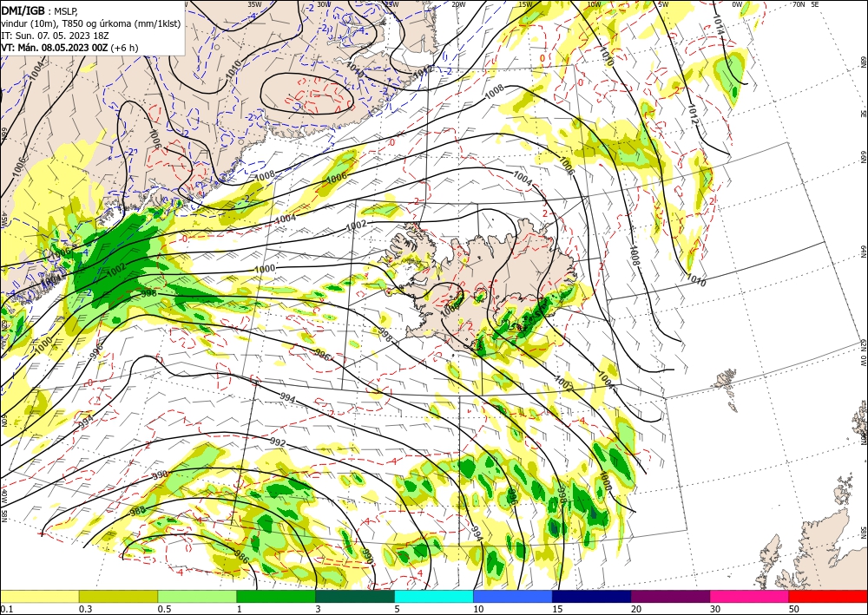Pick the 5 mm cyan legend swatch
The image size is (868, 615).
tap(433, 596)
